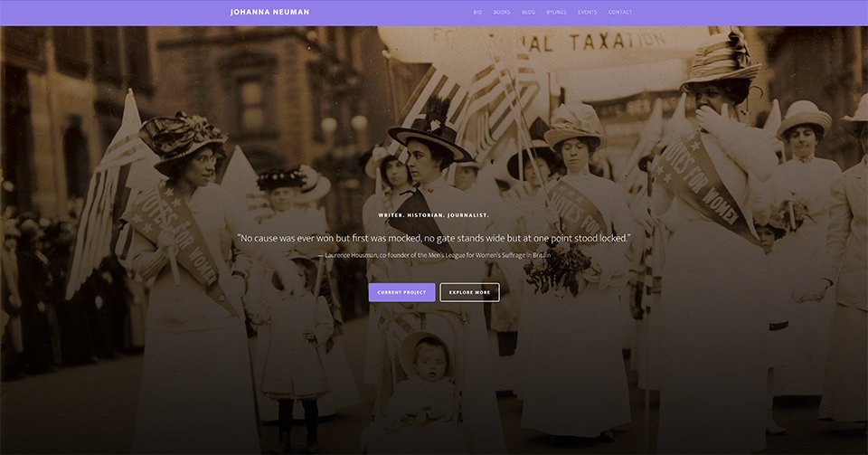Open the Bylines menu item

click(556, 12)
